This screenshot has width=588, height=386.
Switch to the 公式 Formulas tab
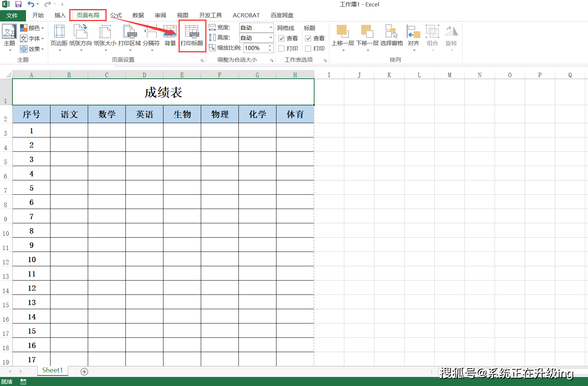[x=116, y=15]
